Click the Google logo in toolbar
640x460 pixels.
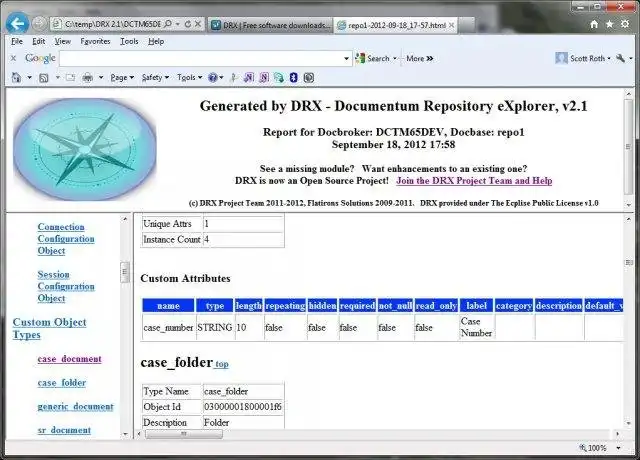click(x=40, y=58)
